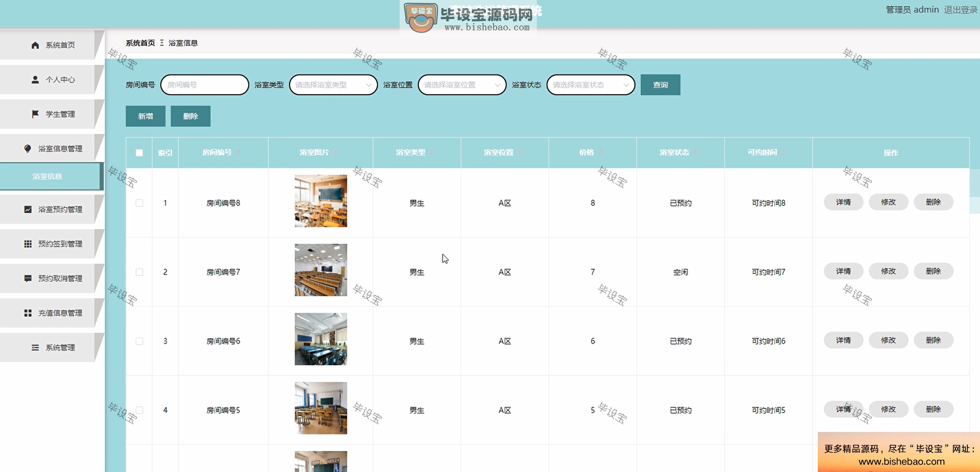Open the 浴室位置 dropdown filter

click(x=462, y=85)
